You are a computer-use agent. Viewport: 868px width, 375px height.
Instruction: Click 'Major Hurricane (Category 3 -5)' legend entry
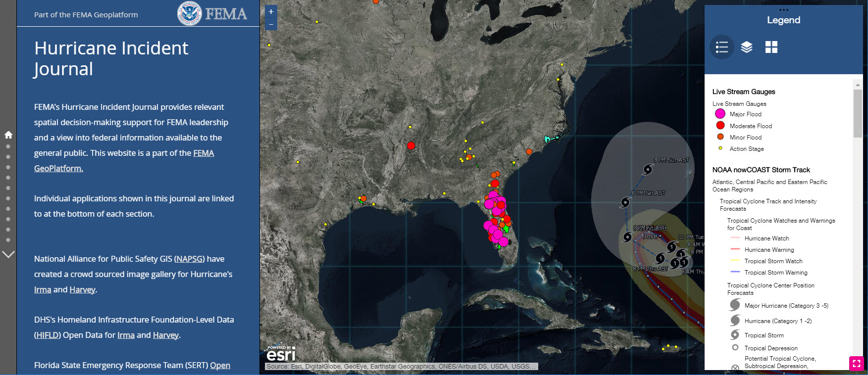pos(786,306)
